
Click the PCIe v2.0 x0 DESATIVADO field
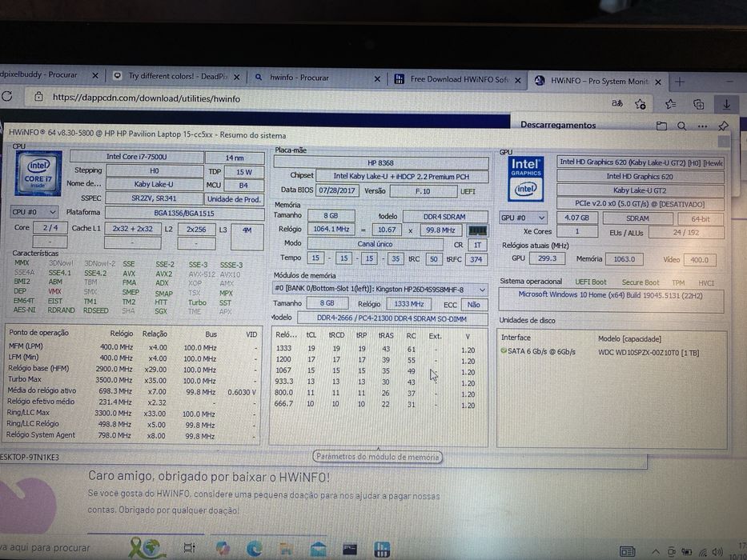640,204
